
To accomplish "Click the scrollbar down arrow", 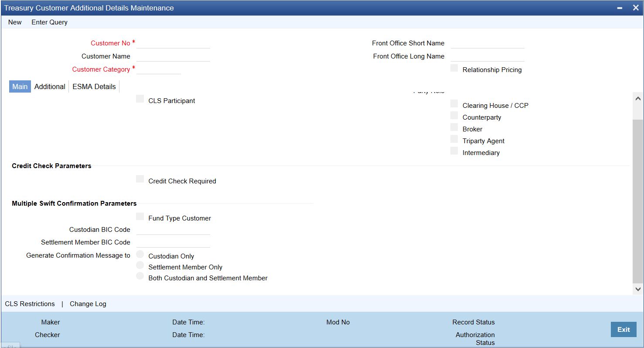I will tap(638, 289).
